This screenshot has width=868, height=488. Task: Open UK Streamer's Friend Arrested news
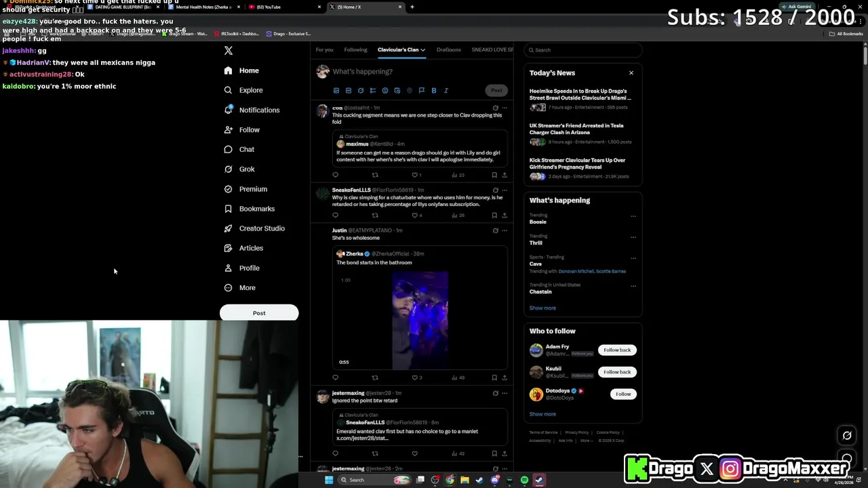583,134
